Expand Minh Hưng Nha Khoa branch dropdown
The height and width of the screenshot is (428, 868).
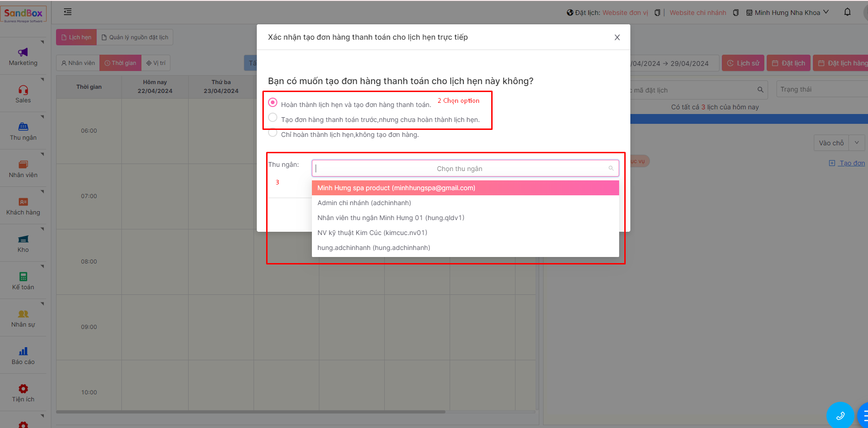coord(787,13)
